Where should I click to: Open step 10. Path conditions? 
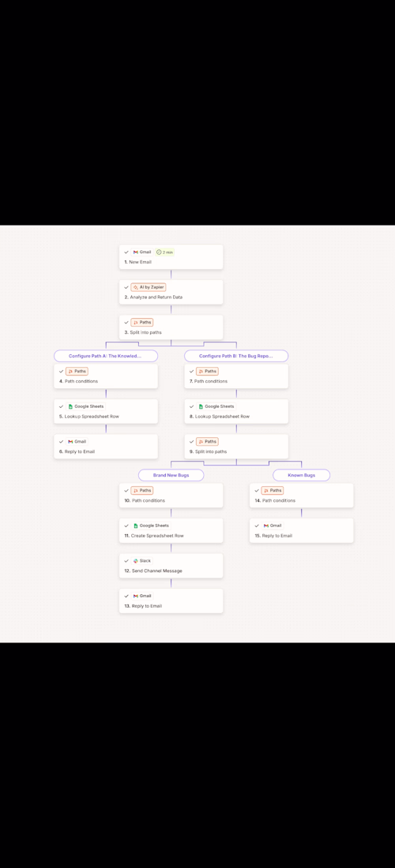coord(171,496)
